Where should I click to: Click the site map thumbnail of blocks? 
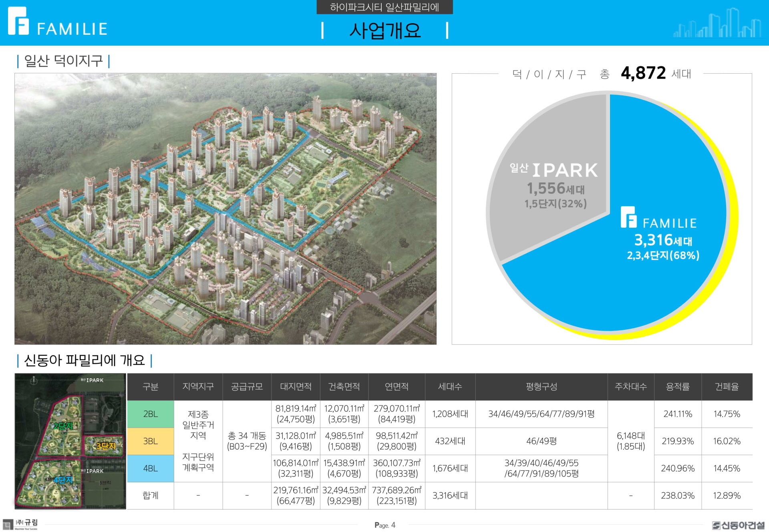pyautogui.click(x=70, y=441)
